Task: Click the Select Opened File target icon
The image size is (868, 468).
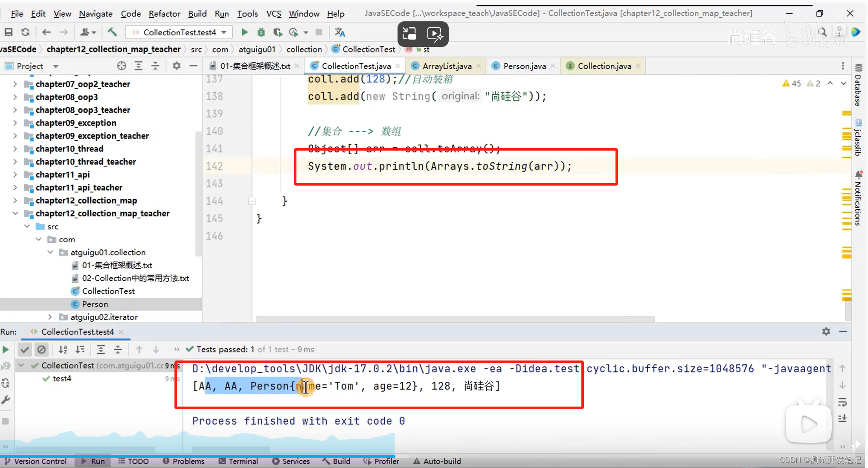Action: point(122,66)
